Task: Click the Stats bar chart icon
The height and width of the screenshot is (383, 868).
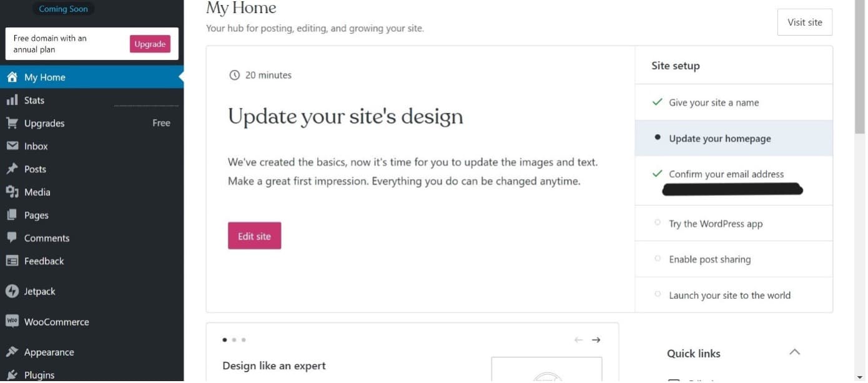Action: 12,100
